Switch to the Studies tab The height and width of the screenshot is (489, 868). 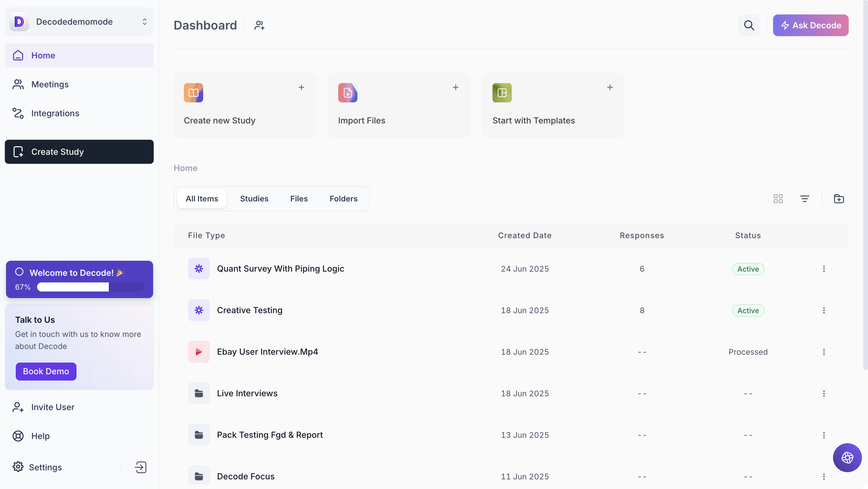(254, 199)
